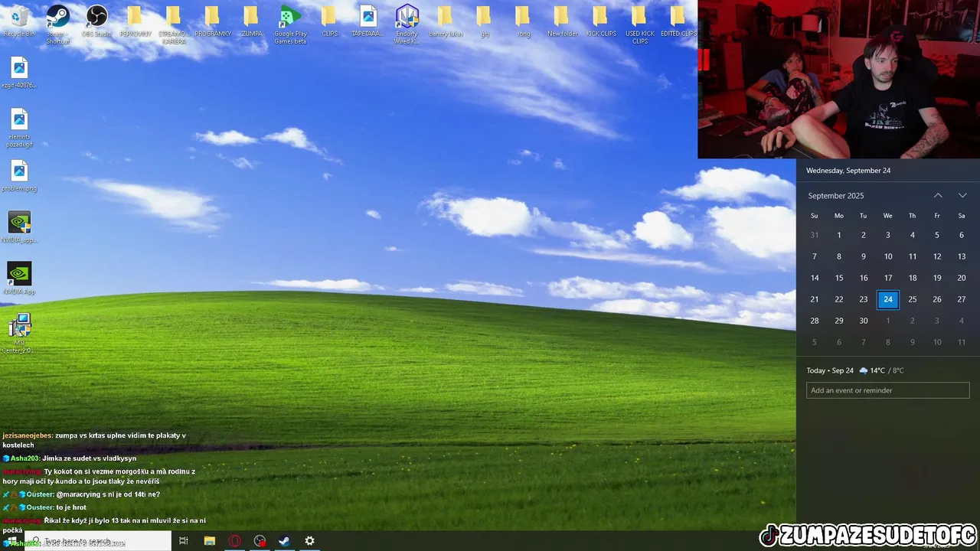This screenshot has width=980, height=551.
Task: Select the banery lukas folder
Action: (446, 21)
